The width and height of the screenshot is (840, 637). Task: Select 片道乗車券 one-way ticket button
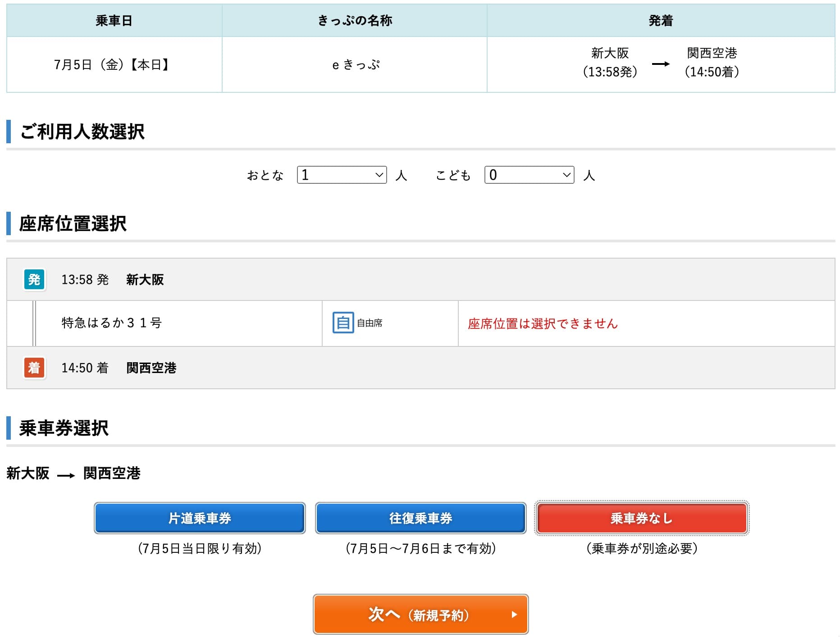(x=200, y=518)
